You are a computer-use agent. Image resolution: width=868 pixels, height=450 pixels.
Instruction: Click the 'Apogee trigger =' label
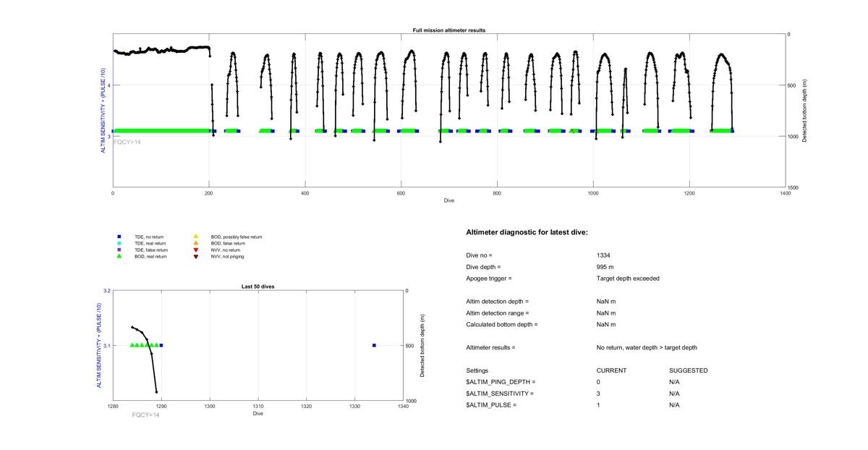coord(489,279)
